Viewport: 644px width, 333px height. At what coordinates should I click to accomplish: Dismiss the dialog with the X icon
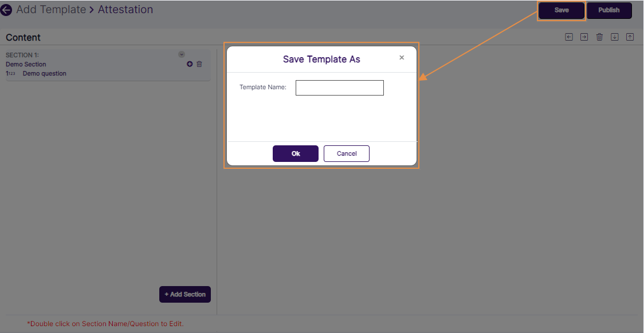402,58
